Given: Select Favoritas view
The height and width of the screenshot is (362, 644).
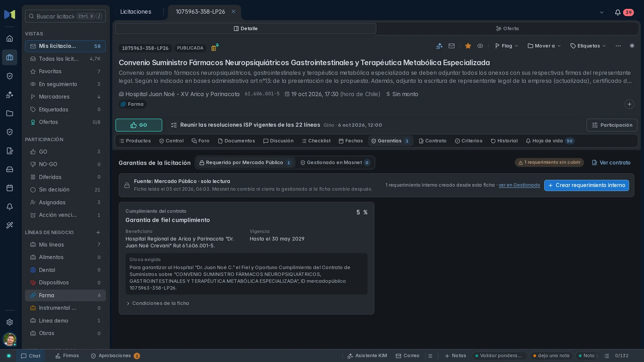Looking at the screenshot, I should (65, 72).
